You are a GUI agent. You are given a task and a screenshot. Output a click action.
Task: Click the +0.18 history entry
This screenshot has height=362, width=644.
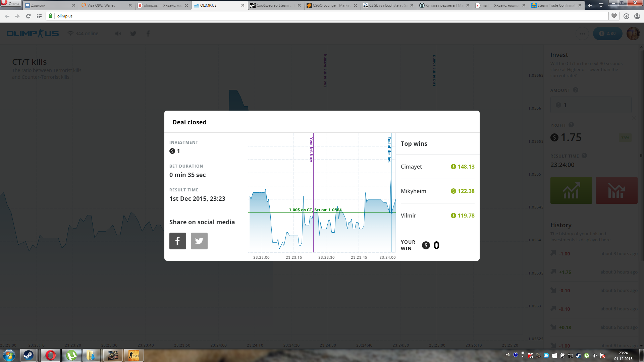pos(594,327)
